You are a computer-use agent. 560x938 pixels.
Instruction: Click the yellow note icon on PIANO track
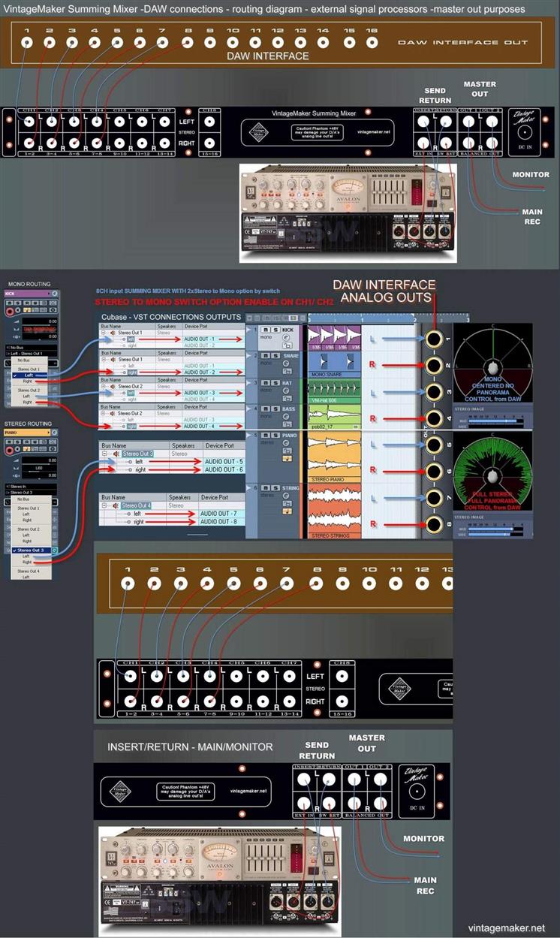pos(288,458)
